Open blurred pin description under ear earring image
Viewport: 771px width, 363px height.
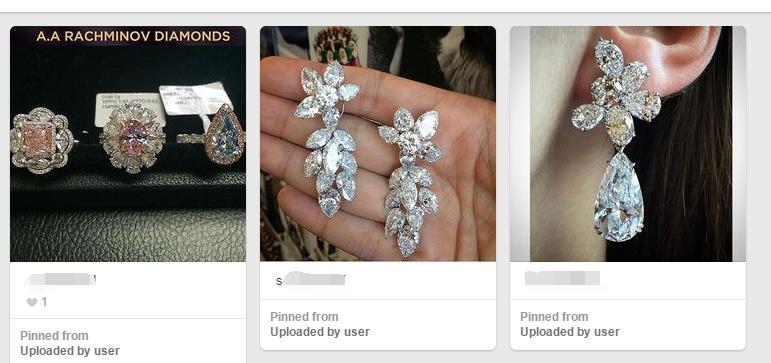click(562, 278)
